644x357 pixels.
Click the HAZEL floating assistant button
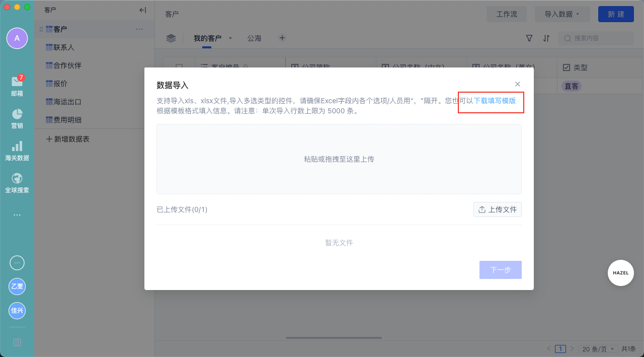pyautogui.click(x=621, y=273)
